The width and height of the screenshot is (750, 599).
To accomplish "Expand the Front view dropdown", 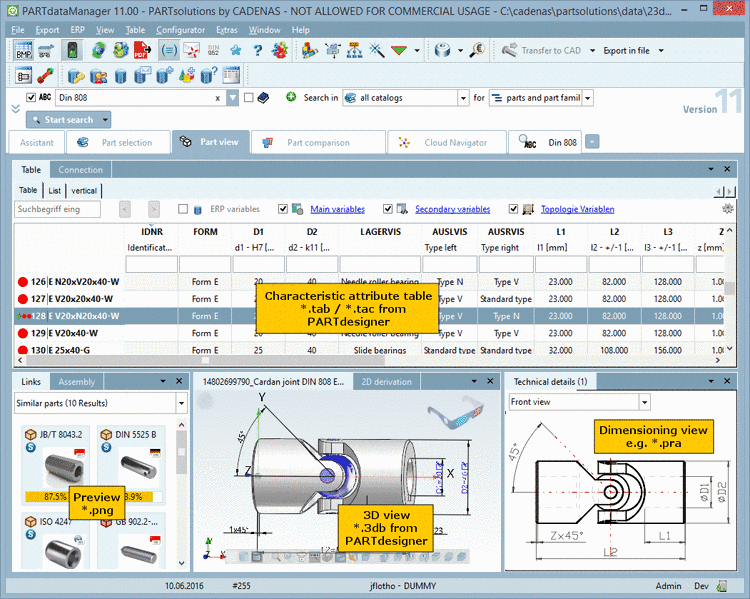I will (x=644, y=402).
